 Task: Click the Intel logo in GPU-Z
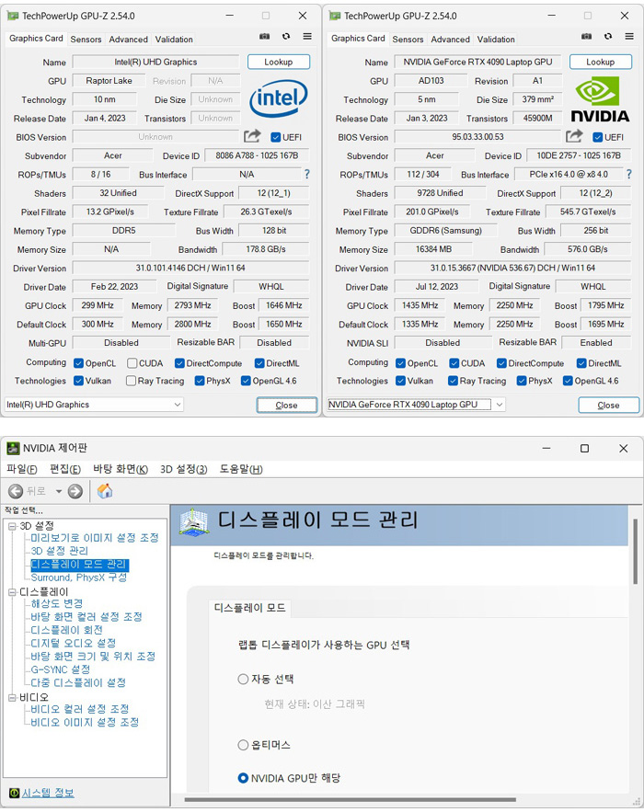point(278,97)
